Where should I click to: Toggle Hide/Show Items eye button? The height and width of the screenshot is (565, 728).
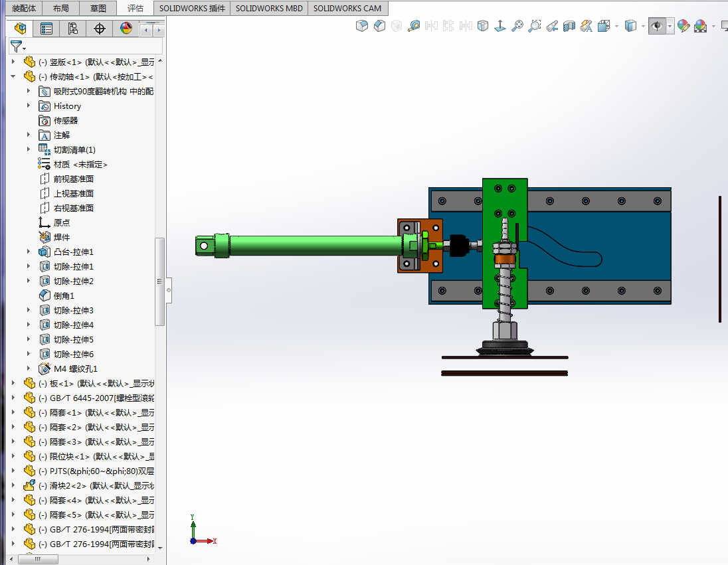coord(657,26)
